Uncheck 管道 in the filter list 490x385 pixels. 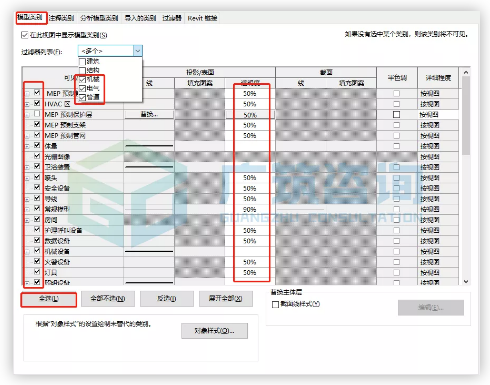(82, 97)
